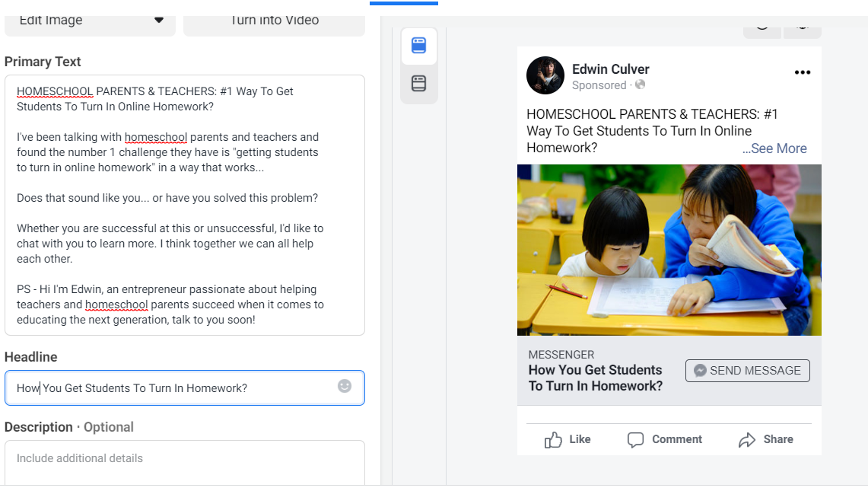Viewport: 868px width, 491px height.
Task: Click the Turn into Video button
Action: [274, 25]
